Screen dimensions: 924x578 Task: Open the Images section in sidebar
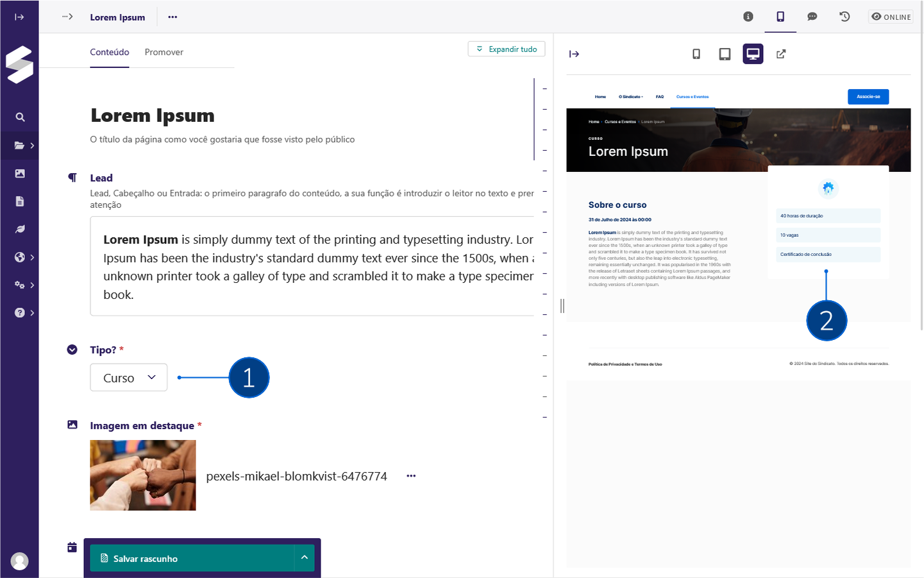[x=20, y=174]
